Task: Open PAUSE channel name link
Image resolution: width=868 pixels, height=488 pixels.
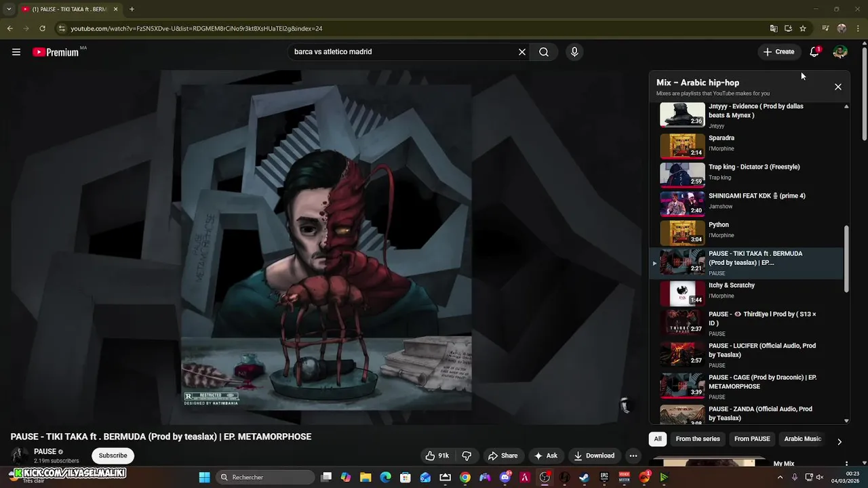Action: 45,451
